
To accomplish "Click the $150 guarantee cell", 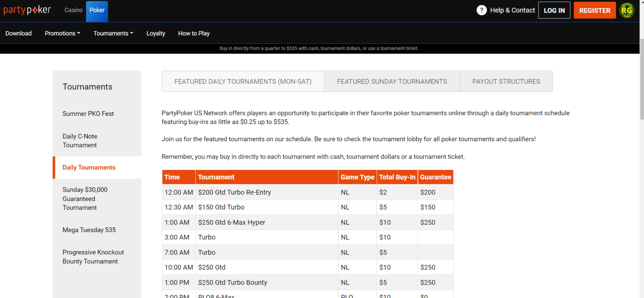I will pyautogui.click(x=436, y=207).
